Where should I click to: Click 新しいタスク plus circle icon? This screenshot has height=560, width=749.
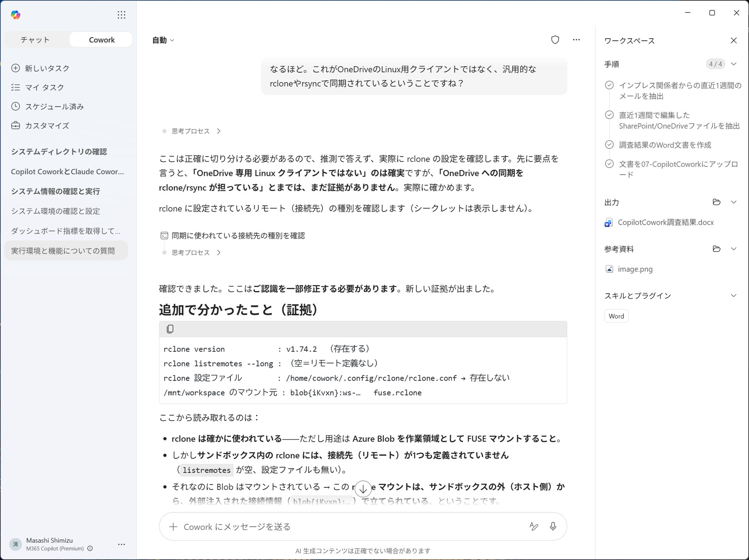coord(16,68)
